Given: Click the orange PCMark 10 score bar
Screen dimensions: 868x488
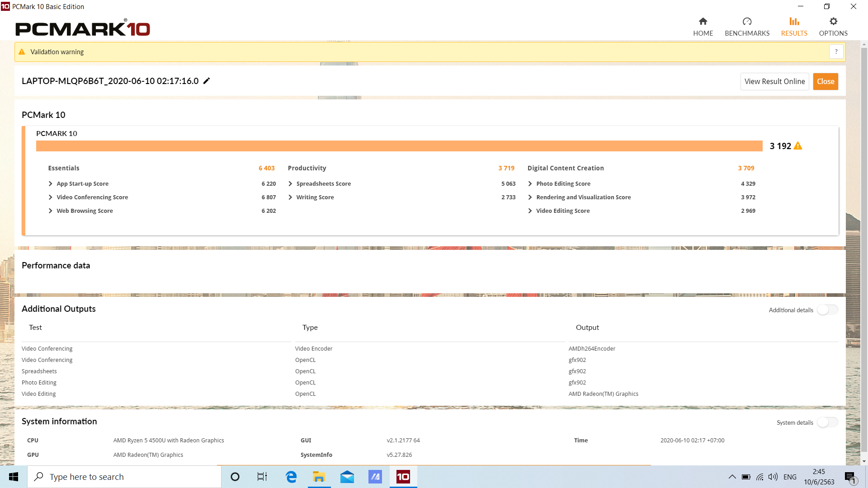Looking at the screenshot, I should 399,146.
